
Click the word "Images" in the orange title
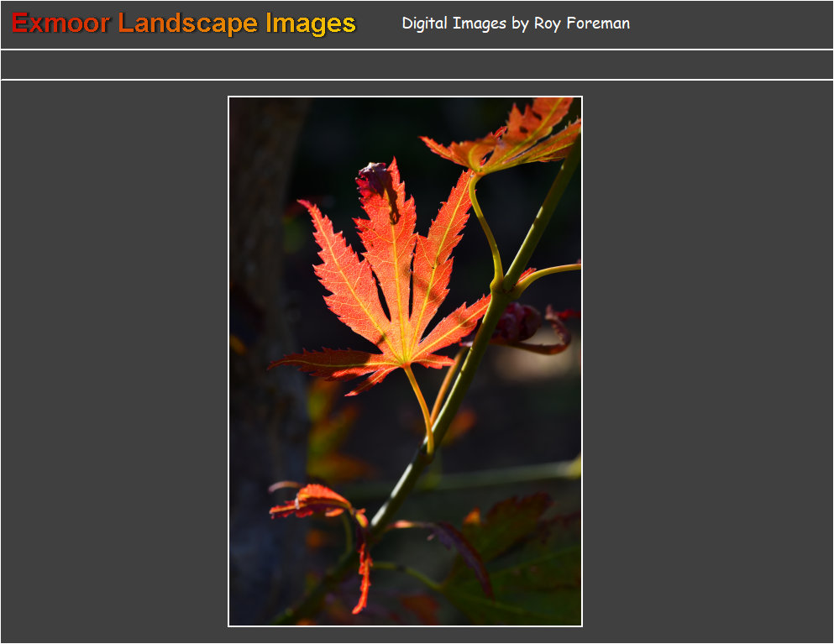[x=310, y=24]
